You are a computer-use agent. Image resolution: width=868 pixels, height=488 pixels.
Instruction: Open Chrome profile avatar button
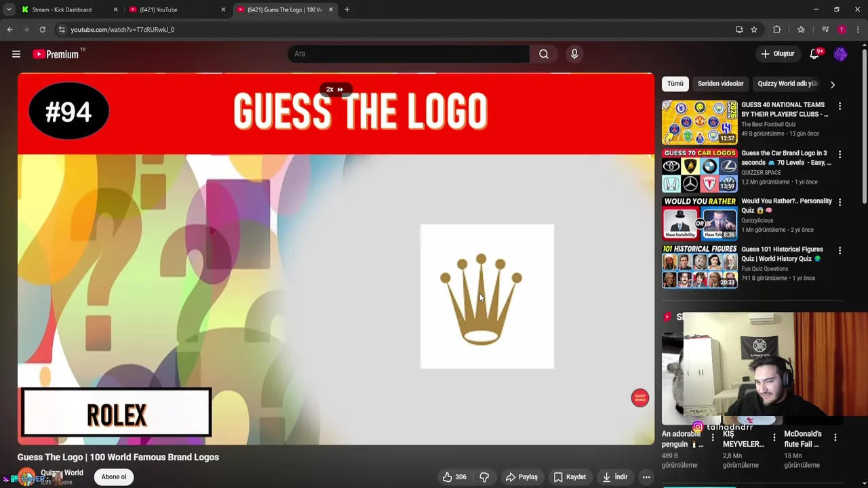[842, 29]
